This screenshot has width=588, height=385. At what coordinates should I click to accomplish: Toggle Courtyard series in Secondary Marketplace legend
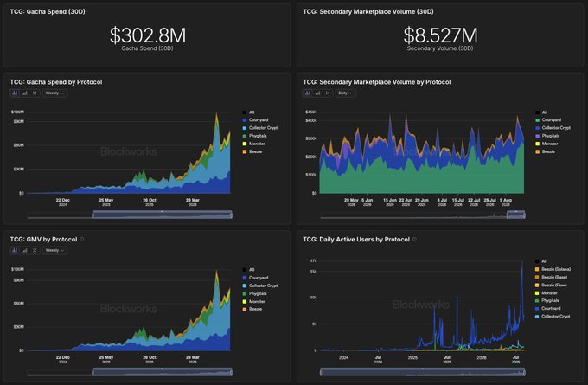click(x=548, y=120)
